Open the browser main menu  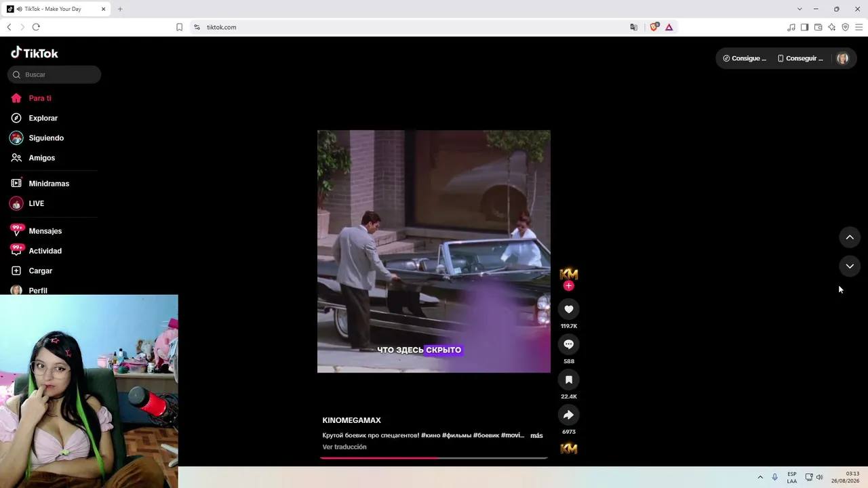click(859, 27)
